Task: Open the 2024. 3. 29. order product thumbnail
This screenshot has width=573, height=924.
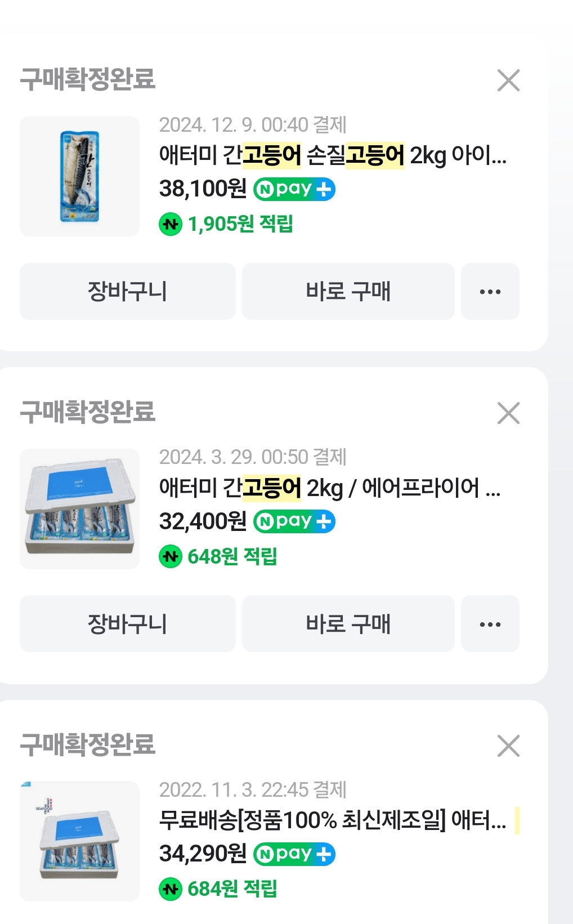Action: (79, 508)
